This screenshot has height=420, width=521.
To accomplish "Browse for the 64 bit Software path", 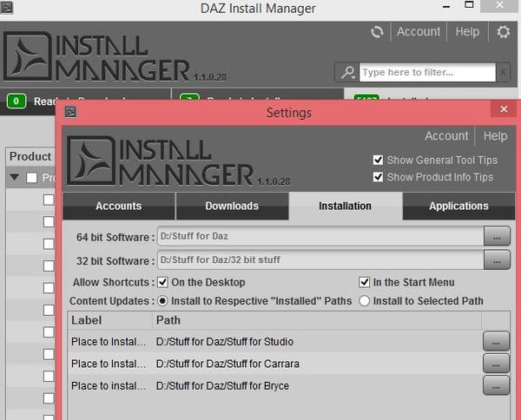I will click(x=497, y=236).
